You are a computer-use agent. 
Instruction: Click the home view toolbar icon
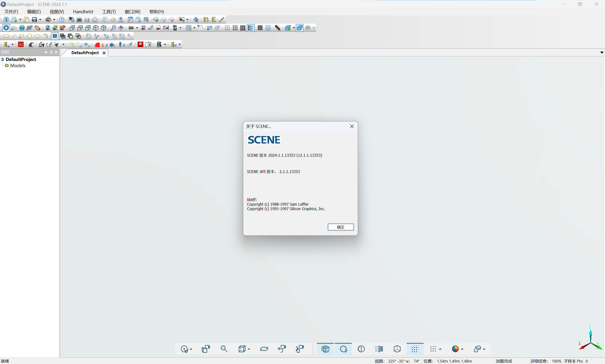point(95,20)
